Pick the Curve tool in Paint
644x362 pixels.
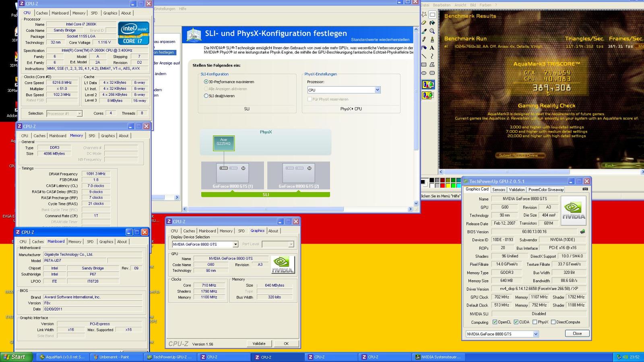click(432, 56)
